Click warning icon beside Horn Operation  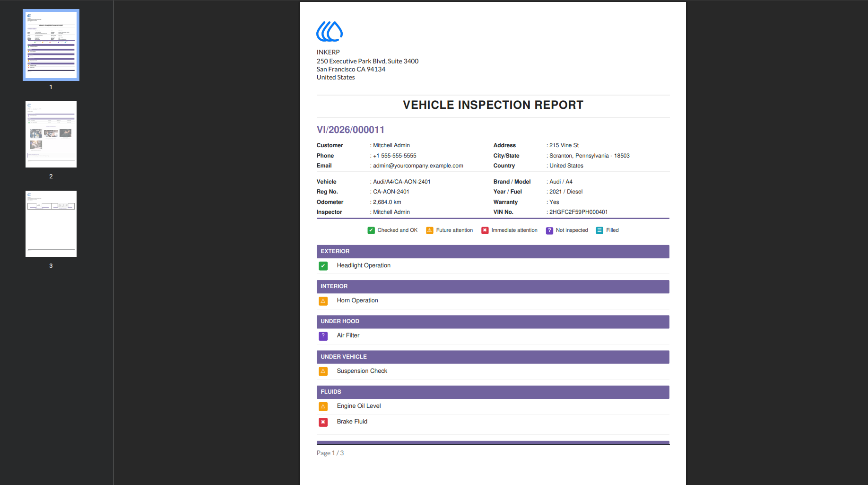coord(323,301)
